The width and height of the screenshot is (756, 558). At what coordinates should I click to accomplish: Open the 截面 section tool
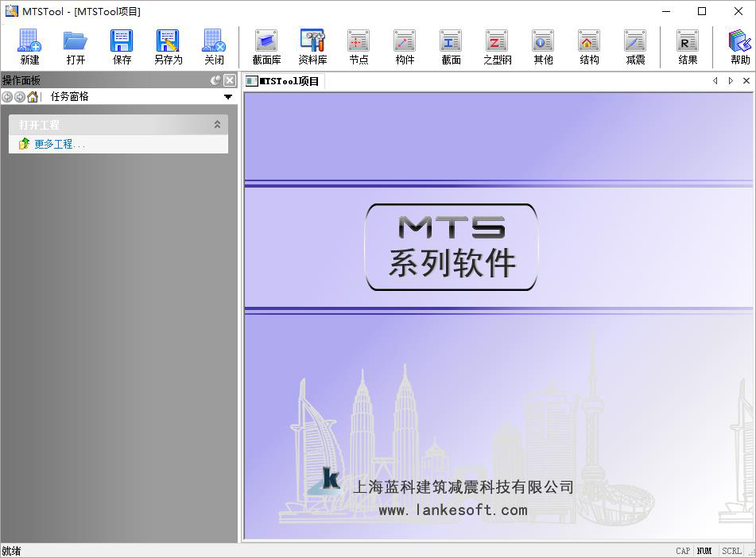(x=451, y=47)
